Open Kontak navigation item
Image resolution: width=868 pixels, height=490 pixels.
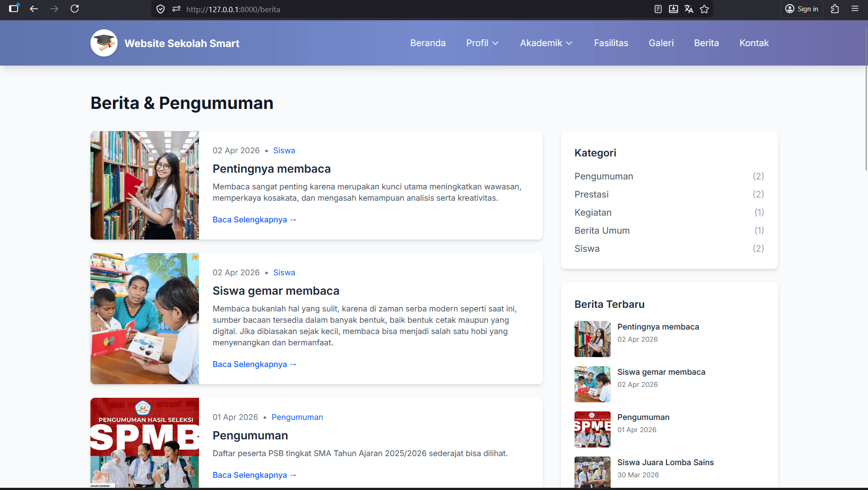point(754,43)
